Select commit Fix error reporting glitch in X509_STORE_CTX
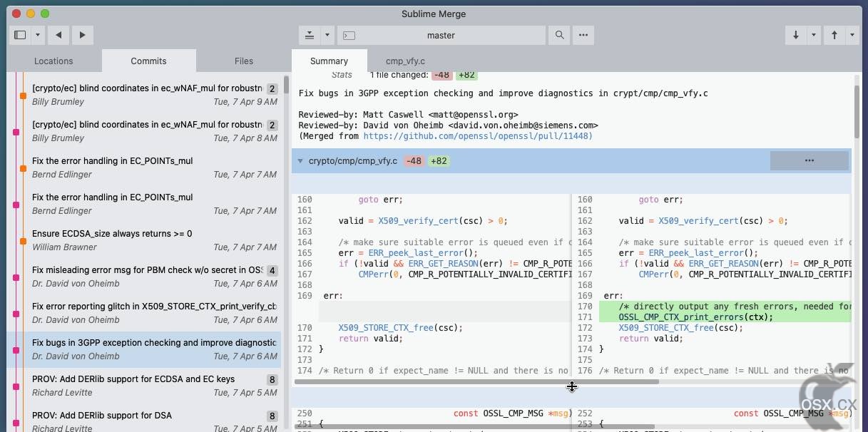 (x=144, y=313)
